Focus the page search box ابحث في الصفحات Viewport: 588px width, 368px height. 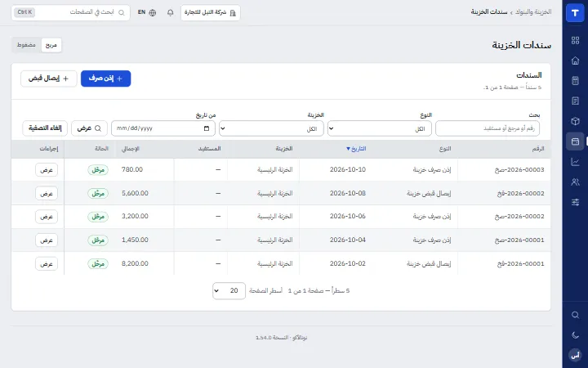point(70,12)
